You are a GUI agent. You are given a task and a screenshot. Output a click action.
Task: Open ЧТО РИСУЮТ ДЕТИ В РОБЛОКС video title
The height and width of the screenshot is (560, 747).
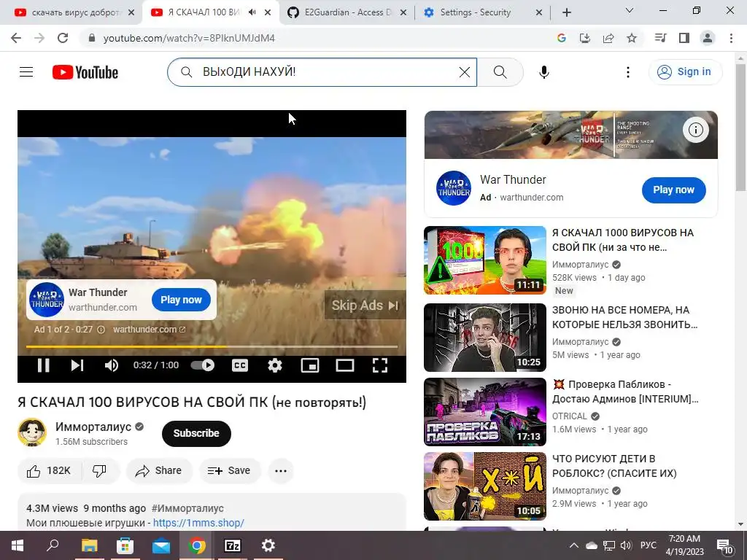coord(614,466)
